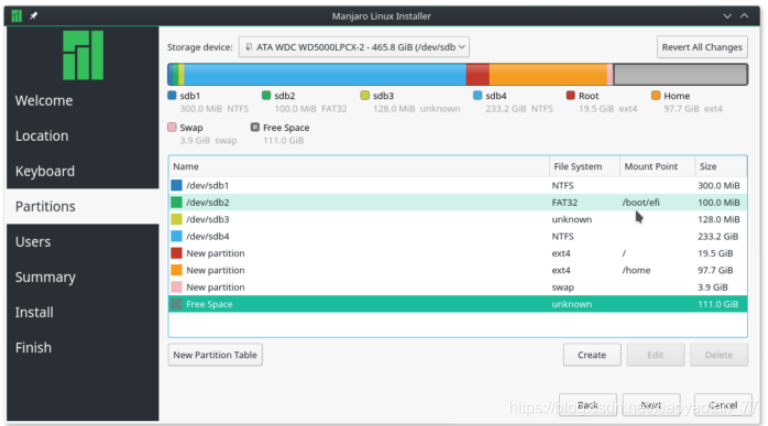Click the Home legend color square
The image size is (768, 426).
pos(656,95)
